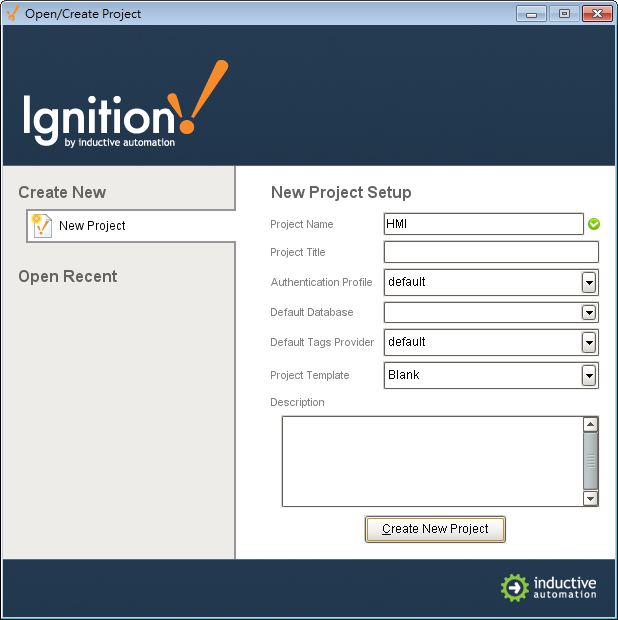Viewport: 618px width, 620px height.
Task: Click the Inductive Automation gear logo
Action: pyautogui.click(x=514, y=588)
